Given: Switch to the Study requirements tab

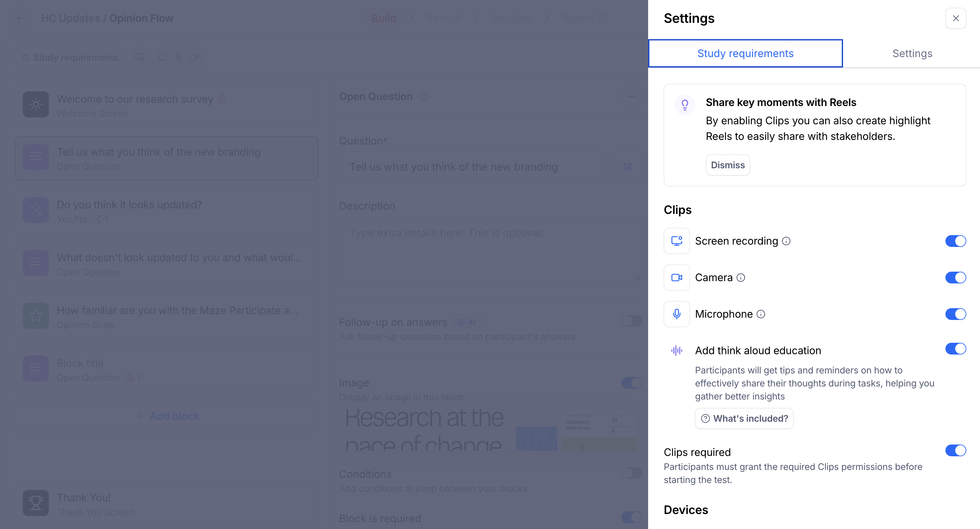Looking at the screenshot, I should [745, 53].
